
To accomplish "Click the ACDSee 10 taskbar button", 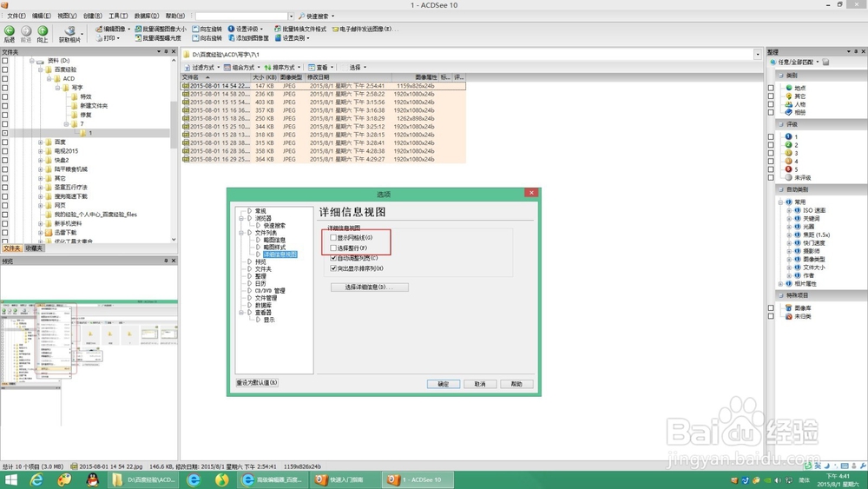I will pyautogui.click(x=418, y=479).
